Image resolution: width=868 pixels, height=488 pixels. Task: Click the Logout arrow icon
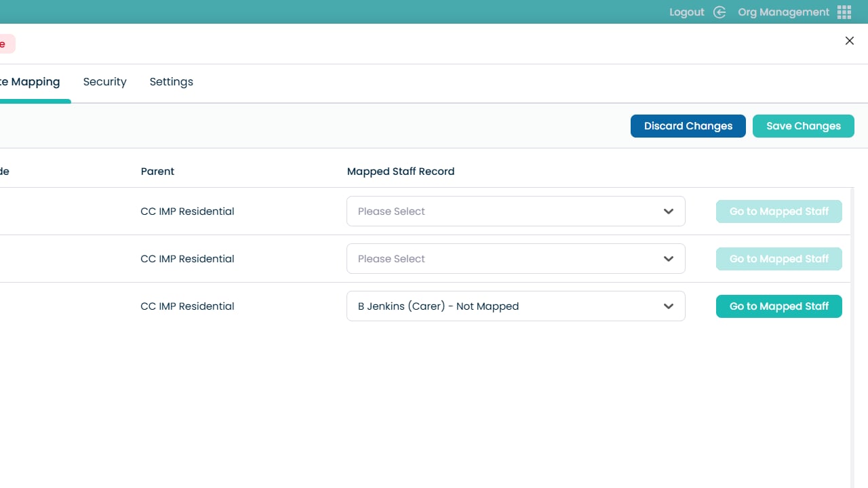pos(719,12)
